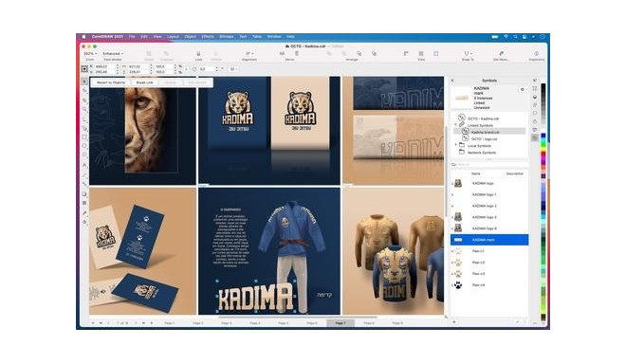
Task: Open macOS Control Center icon
Action: 525,37
